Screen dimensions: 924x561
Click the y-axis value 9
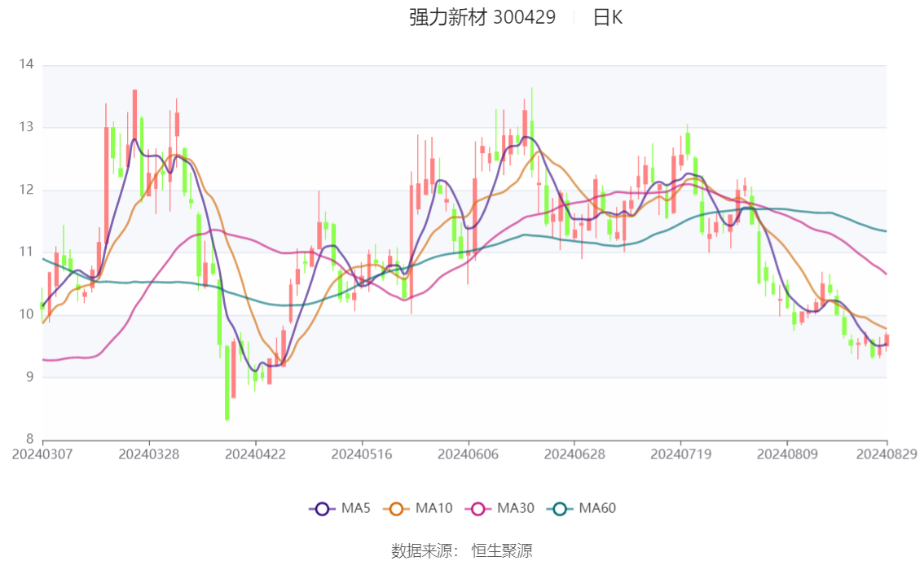30,377
